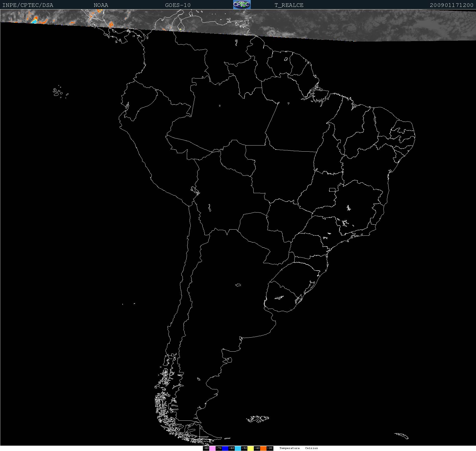476x451 pixels.
Task: Click the NOAA label in header
Action: (101, 5)
